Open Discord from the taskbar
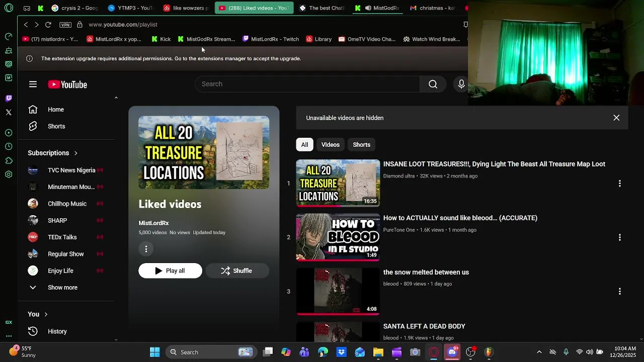 [x=452, y=352]
